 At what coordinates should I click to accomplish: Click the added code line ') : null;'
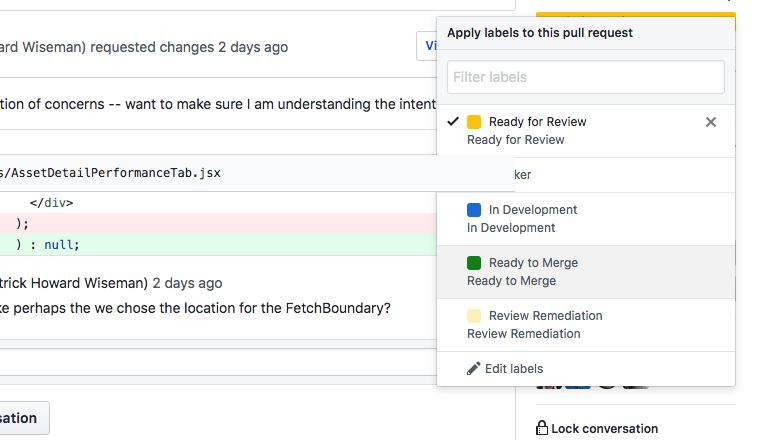click(x=218, y=245)
